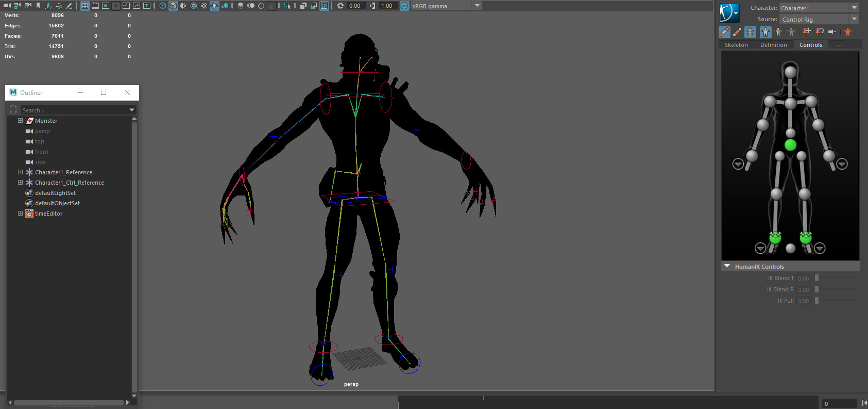Viewport: 868px width, 409px height.
Task: Toggle the Show/Hide Skeleton ribcage icon
Action: [x=750, y=32]
